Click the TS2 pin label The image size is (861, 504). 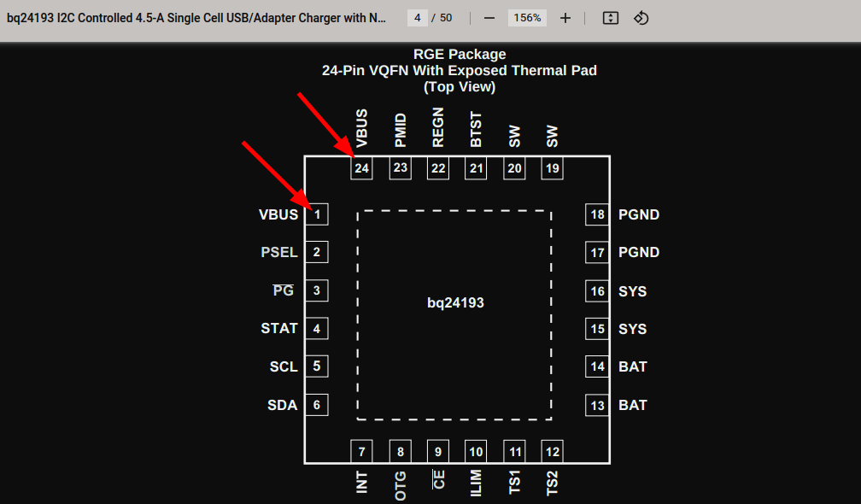(x=552, y=483)
